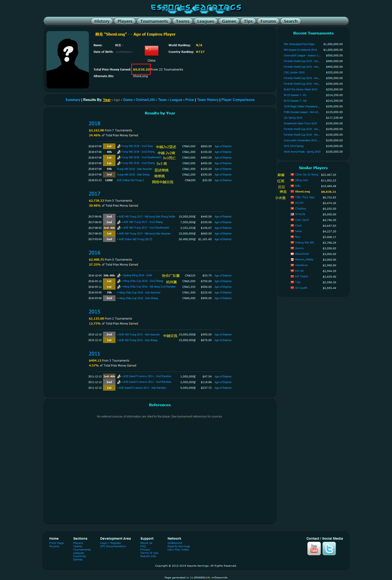
Task: View the MDL Disneyland Paris Major tournament
Action: click(299, 44)
